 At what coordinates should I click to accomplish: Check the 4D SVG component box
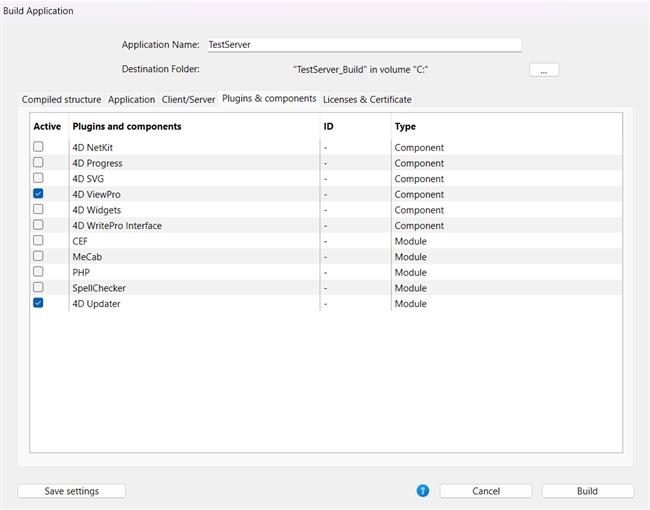click(x=38, y=178)
